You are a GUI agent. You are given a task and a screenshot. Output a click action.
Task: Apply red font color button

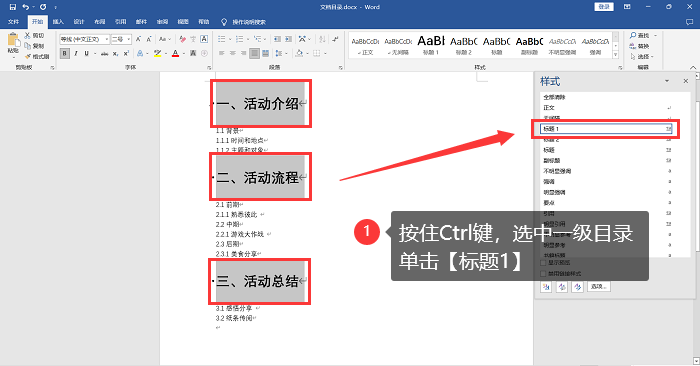coord(175,54)
